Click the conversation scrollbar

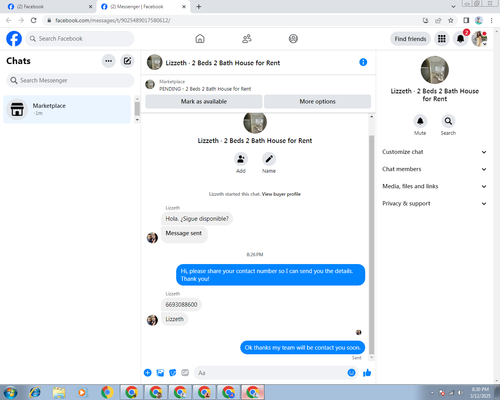point(371,245)
